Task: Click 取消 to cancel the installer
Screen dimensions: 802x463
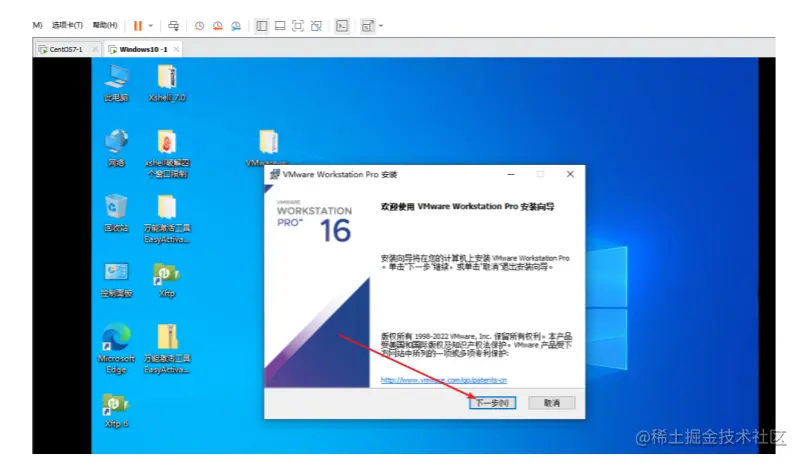Action: (x=551, y=403)
